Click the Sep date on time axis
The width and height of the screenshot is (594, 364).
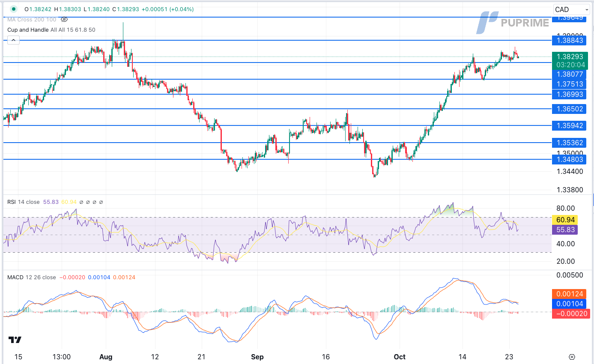pos(257,357)
